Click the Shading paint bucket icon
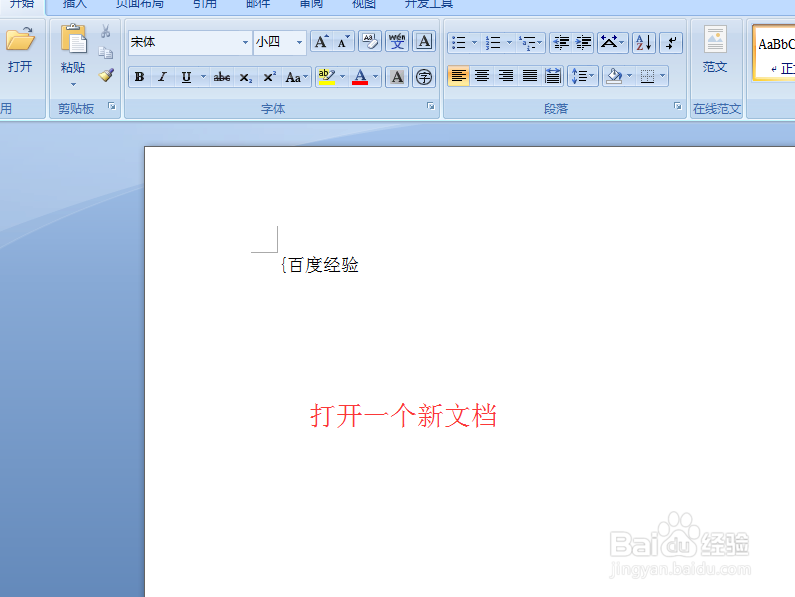Viewport: 795px width, 597px height. point(614,76)
